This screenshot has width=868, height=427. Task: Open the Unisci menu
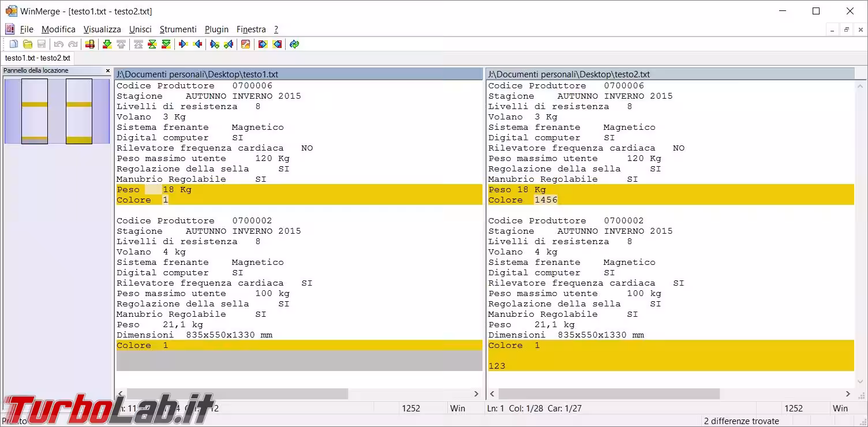(x=140, y=29)
